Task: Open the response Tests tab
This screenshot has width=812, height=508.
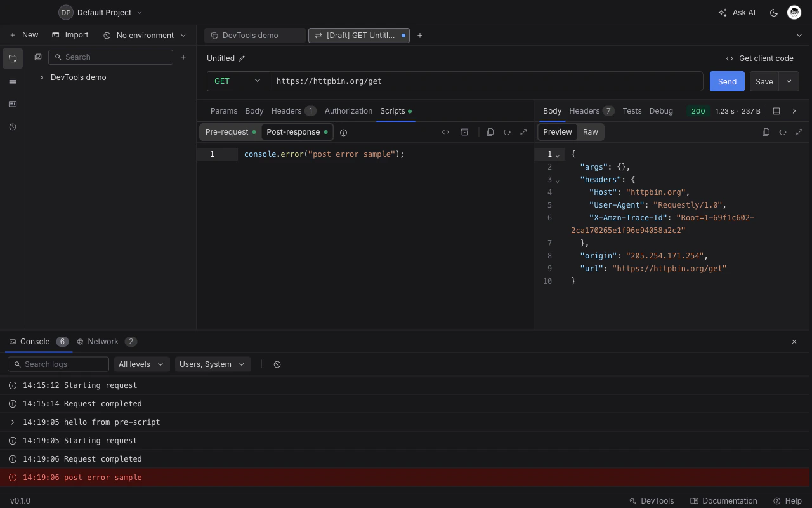Action: tap(632, 111)
